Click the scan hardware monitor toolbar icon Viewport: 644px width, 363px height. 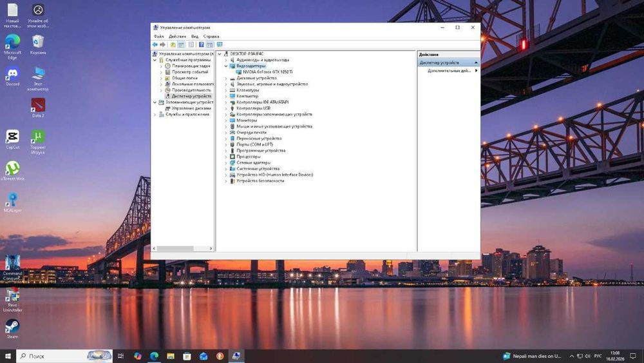[220, 44]
